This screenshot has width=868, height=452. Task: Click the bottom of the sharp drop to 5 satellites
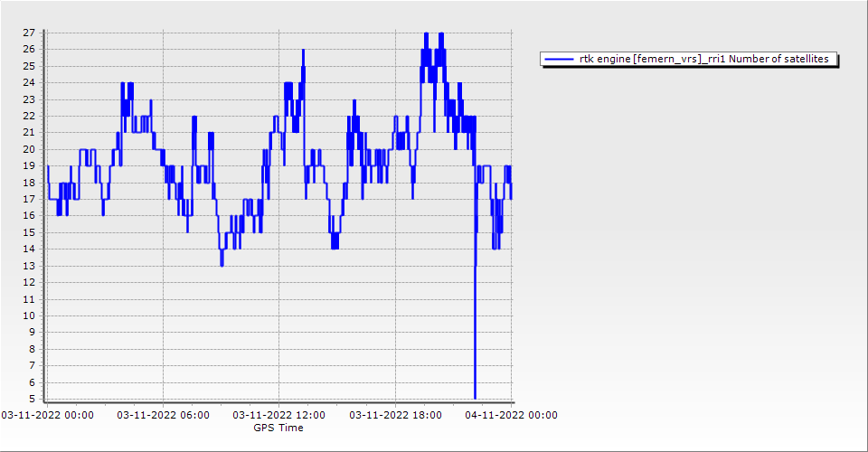475,397
